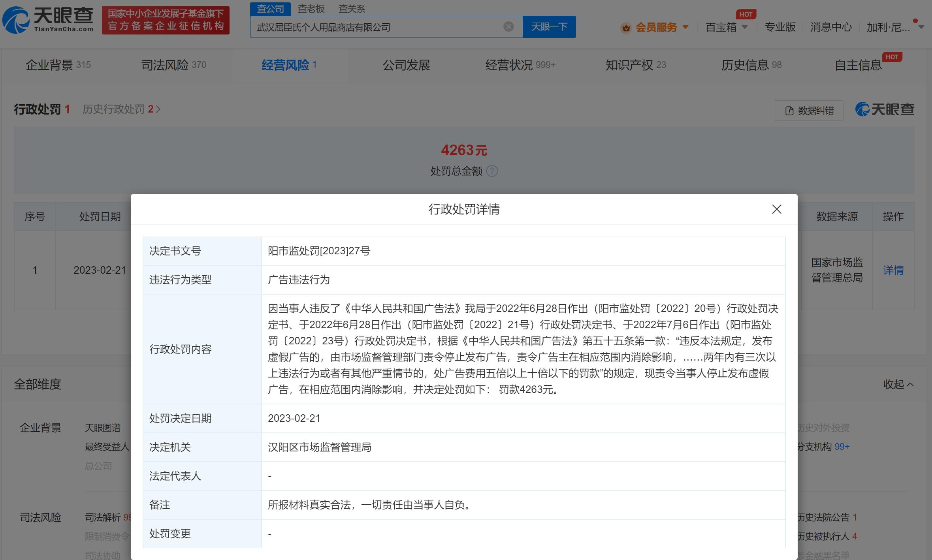Image resolution: width=932 pixels, height=560 pixels.
Task: Open 历史行政处罚 list chevron
Action: 158,109
